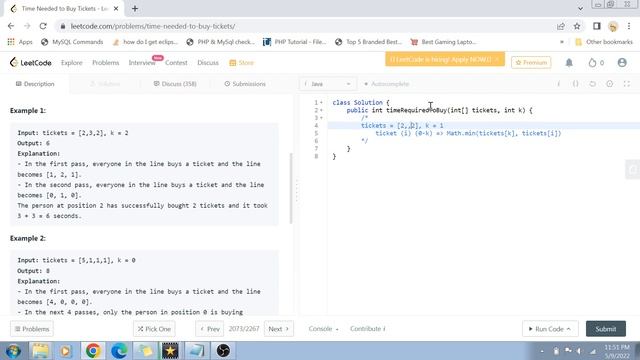Click the Contribute link
The width and height of the screenshot is (640, 360).
[x=368, y=329]
